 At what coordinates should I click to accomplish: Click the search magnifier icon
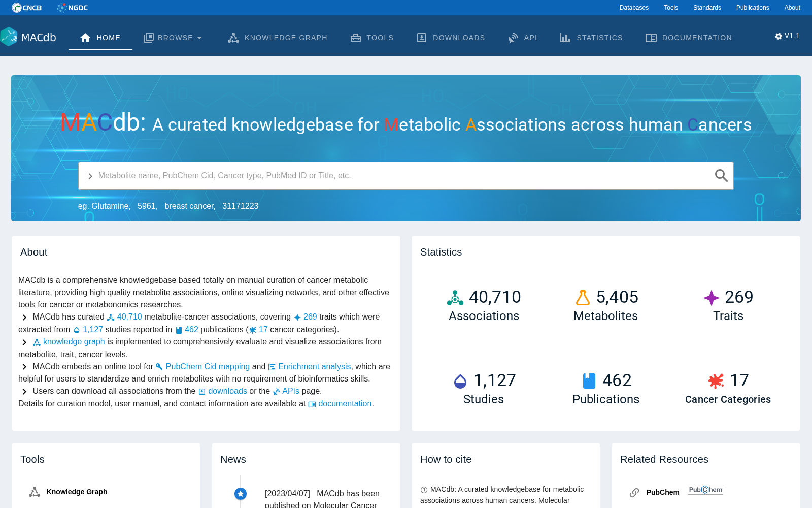(721, 176)
